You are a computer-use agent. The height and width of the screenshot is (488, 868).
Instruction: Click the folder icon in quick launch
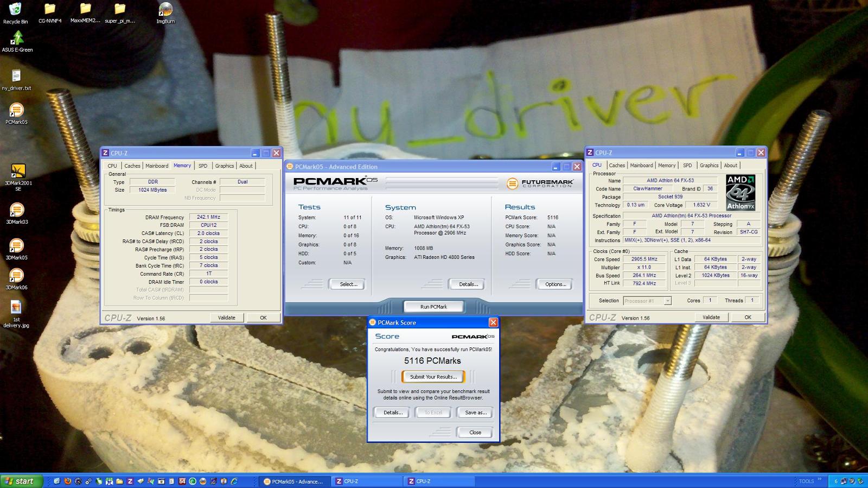(119, 481)
